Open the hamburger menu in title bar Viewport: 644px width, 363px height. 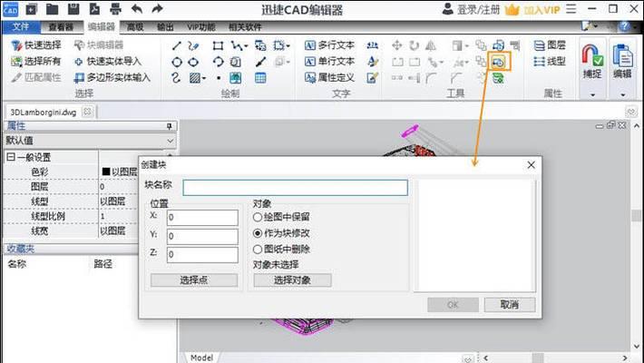571,9
